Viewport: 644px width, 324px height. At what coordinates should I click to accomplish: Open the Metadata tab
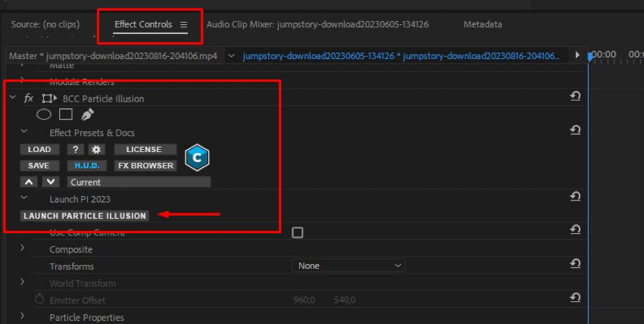pyautogui.click(x=483, y=24)
